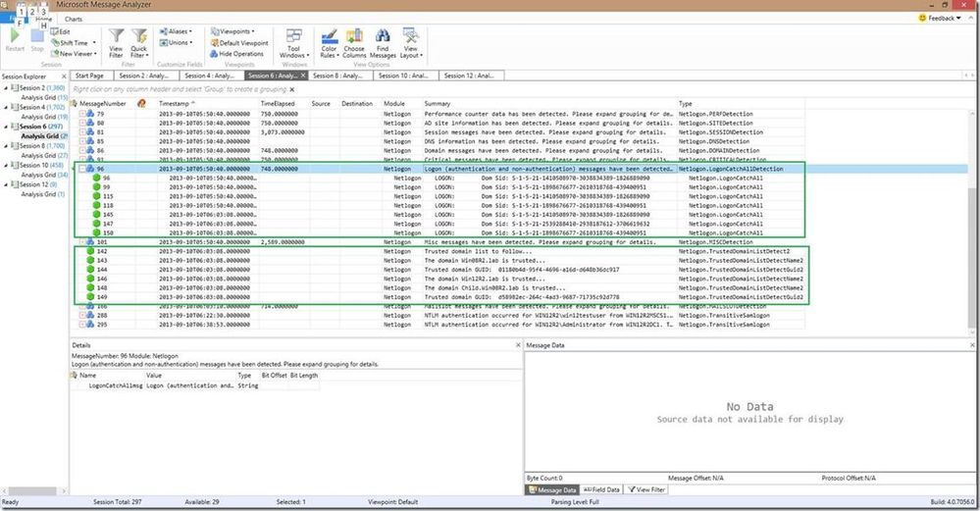Collapse Session 10 tree node
980x511 pixels.
6,165
